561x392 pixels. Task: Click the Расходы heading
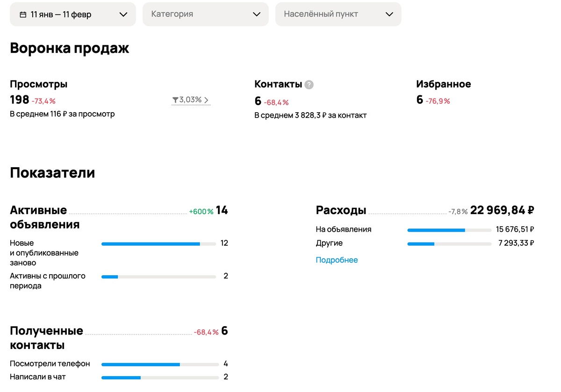pos(341,210)
